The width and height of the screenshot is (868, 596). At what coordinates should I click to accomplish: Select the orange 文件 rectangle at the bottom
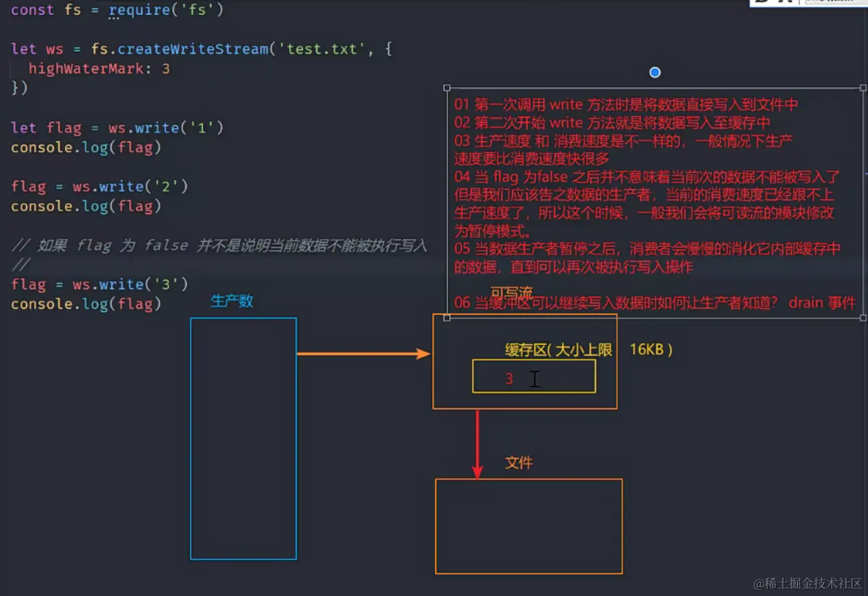pyautogui.click(x=529, y=526)
